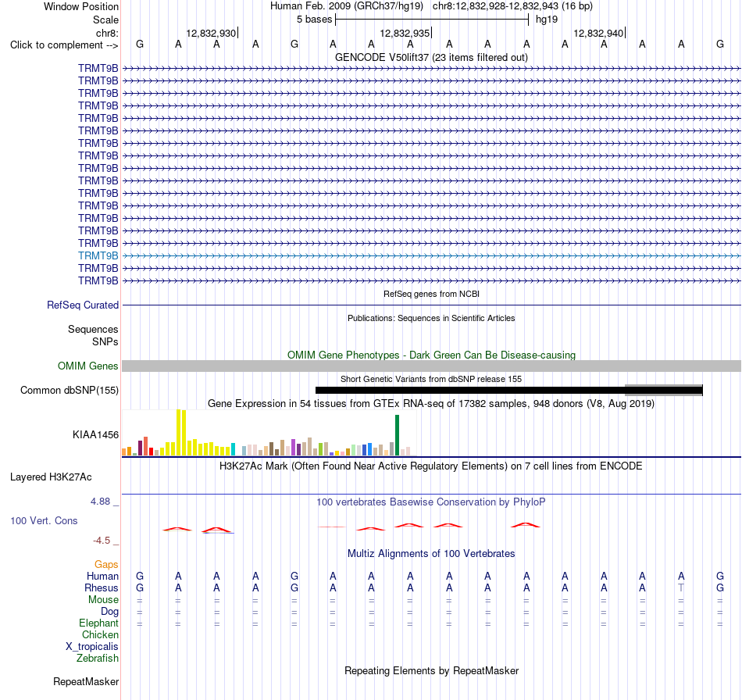Viewport: 742px width, 700px height.
Task: Click the chr8: ruler label
Action: point(107,33)
